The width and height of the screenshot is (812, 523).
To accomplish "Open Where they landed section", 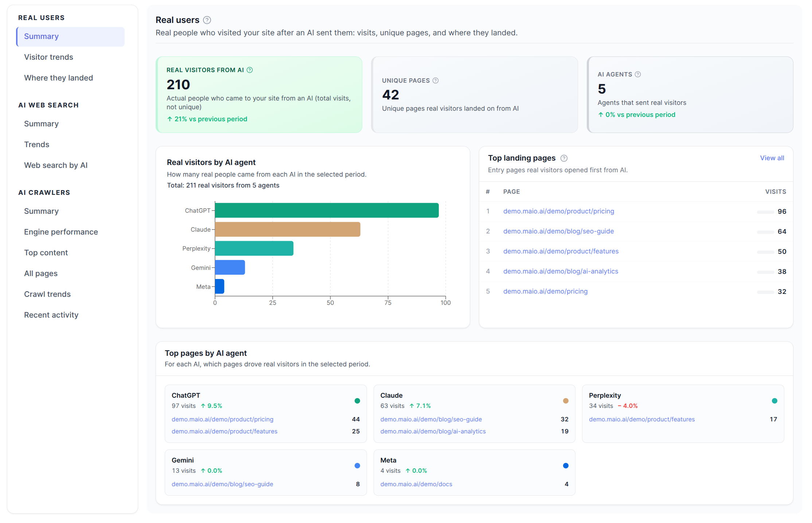I will pos(59,78).
